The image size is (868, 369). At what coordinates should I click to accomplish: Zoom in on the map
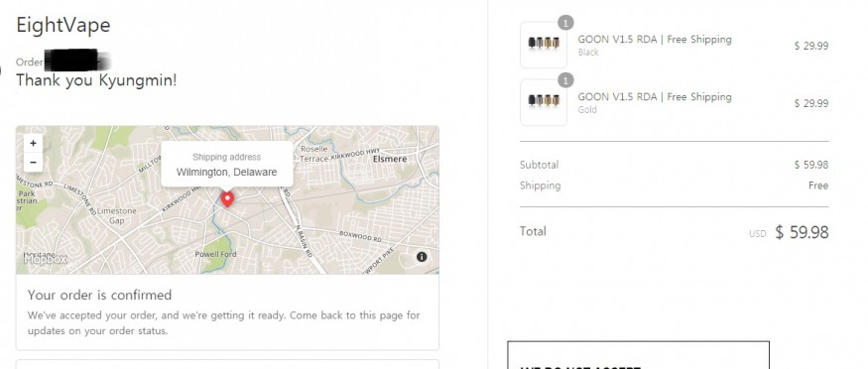33,143
